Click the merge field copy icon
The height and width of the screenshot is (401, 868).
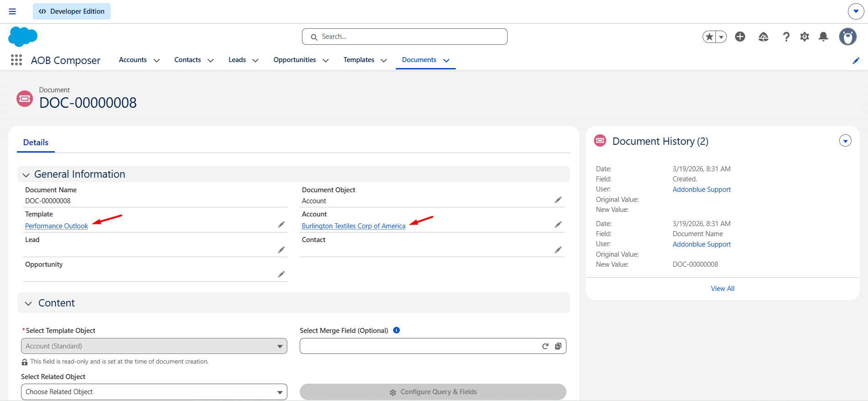pos(558,346)
